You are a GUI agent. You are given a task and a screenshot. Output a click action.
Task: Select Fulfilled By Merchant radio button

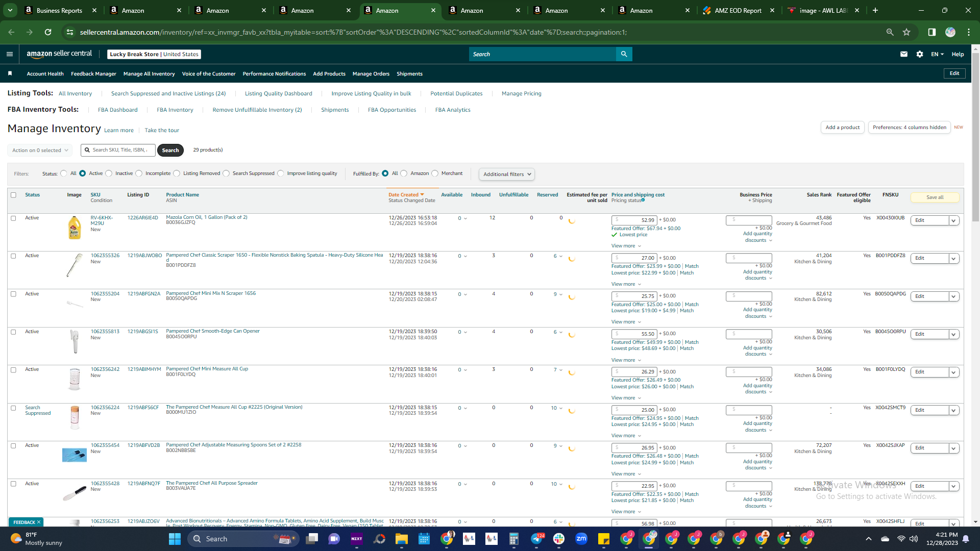pyautogui.click(x=435, y=173)
